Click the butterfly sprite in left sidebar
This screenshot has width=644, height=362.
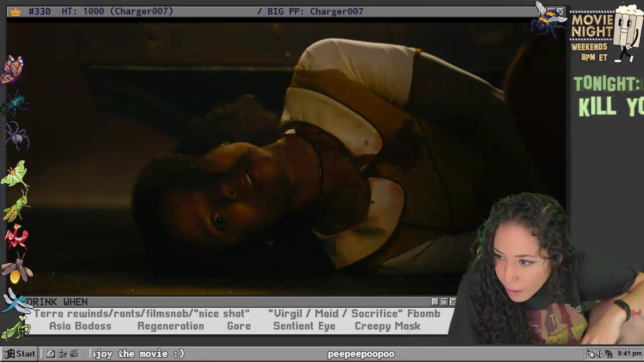pyautogui.click(x=12, y=69)
